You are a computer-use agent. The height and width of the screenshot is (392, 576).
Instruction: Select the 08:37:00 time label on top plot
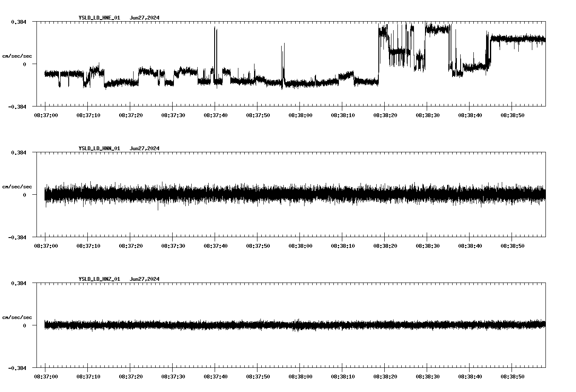[x=47, y=115]
